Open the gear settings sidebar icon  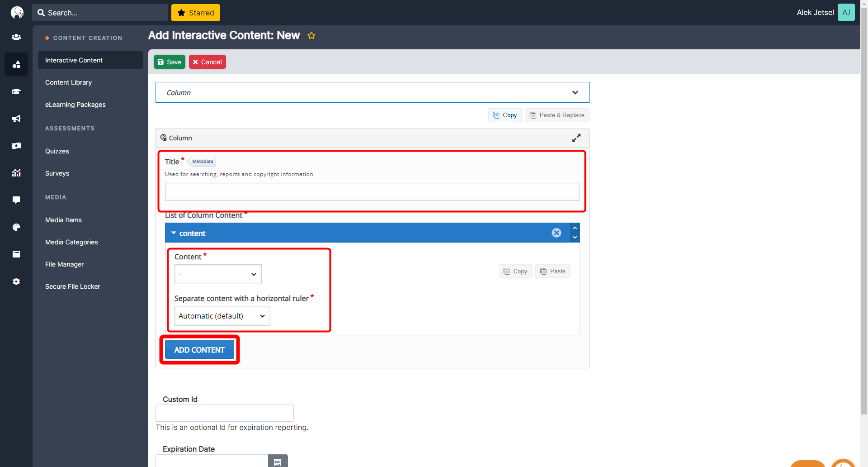(x=16, y=281)
